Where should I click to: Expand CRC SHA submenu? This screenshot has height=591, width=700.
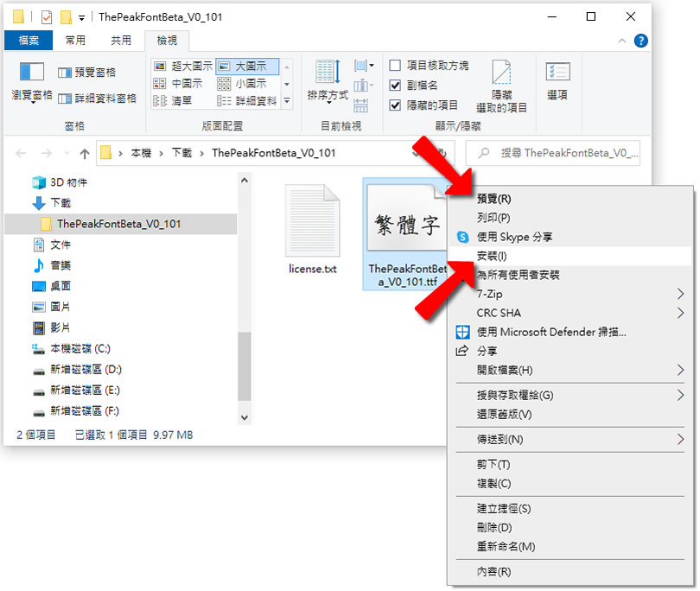tap(570, 314)
